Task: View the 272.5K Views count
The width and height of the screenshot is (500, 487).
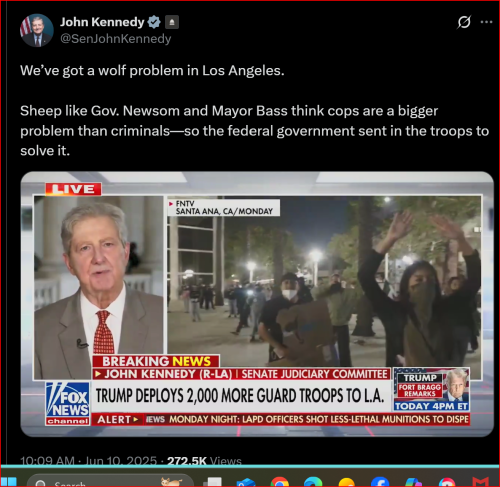Action: pyautogui.click(x=204, y=461)
